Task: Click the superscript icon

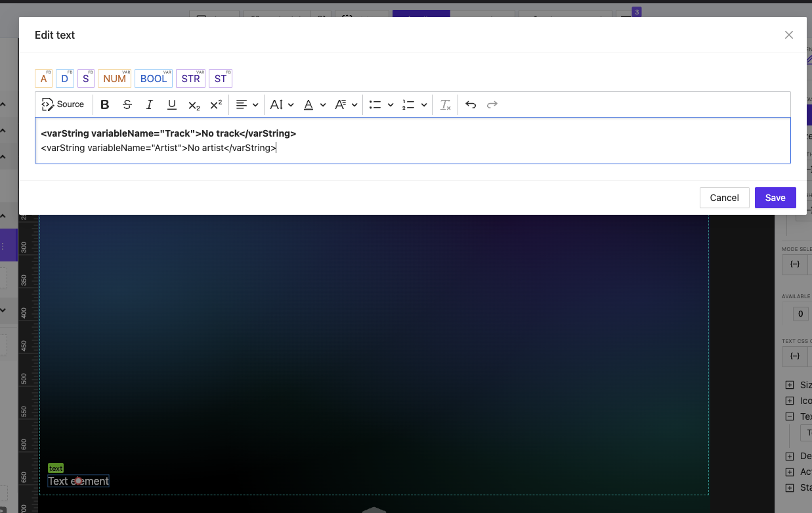Action: (x=216, y=104)
